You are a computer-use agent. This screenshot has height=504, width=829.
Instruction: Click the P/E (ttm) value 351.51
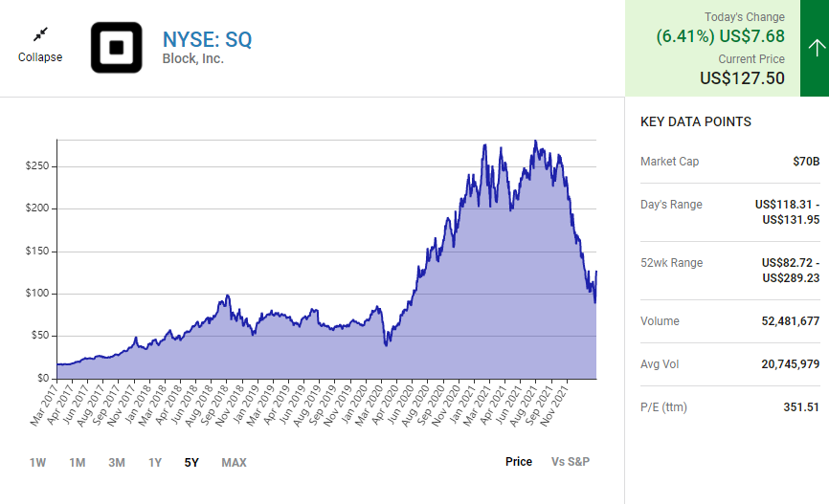(801, 407)
